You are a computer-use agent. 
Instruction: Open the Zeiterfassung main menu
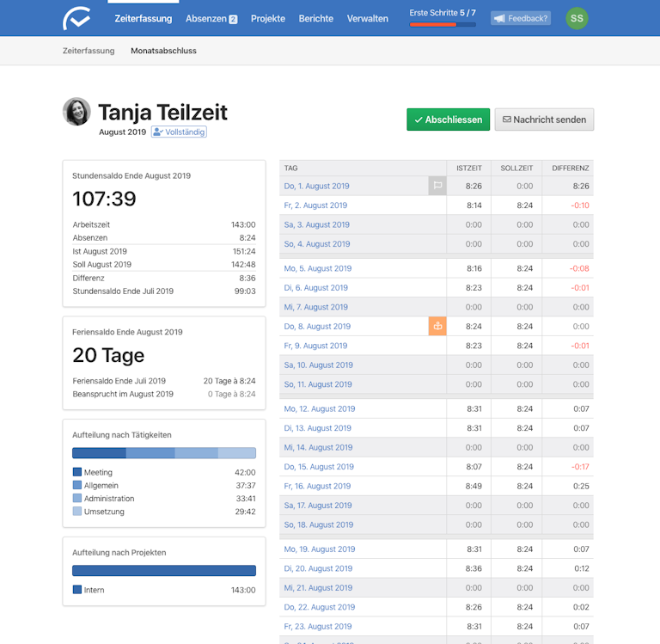pyautogui.click(x=144, y=19)
